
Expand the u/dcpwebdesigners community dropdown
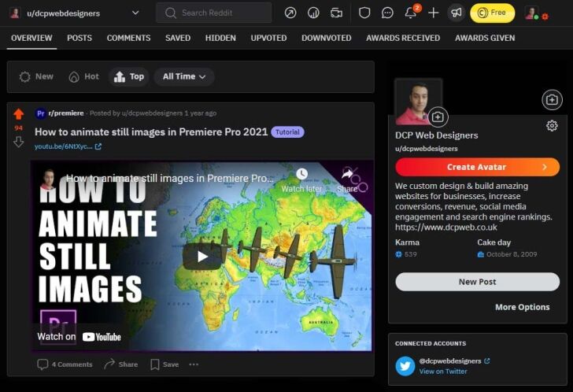coord(135,13)
